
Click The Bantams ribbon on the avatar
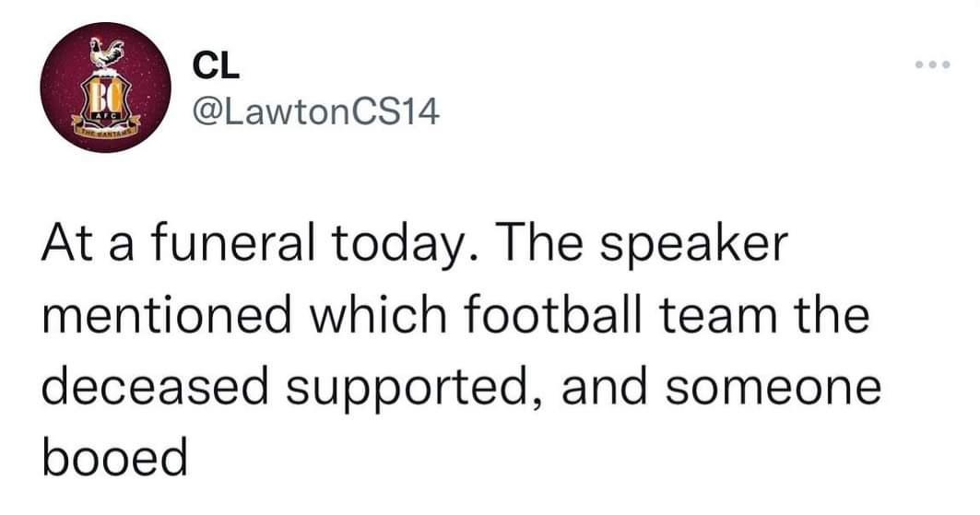(106, 129)
